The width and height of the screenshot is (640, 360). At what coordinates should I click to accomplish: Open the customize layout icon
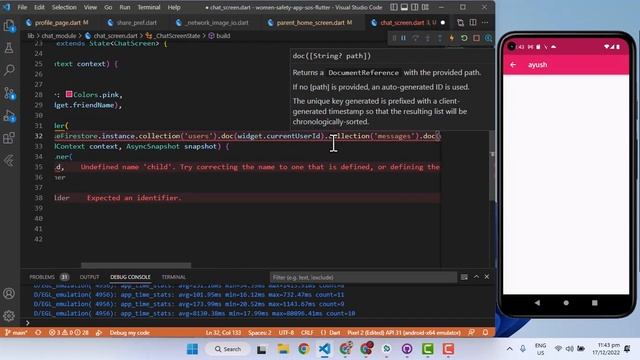[x=425, y=7]
